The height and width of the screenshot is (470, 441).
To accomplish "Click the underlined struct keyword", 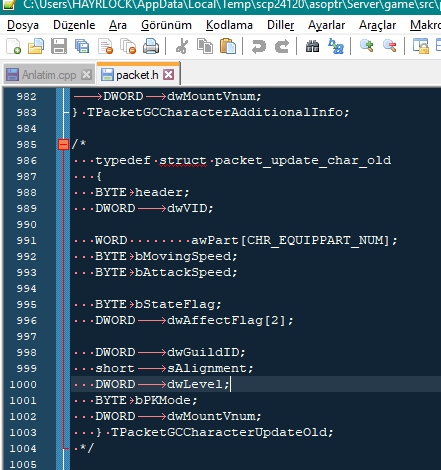I will (183, 160).
